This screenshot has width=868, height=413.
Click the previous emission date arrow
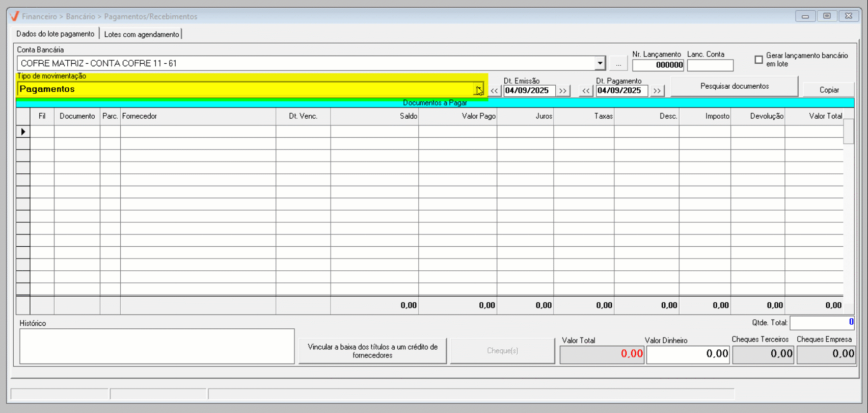(494, 91)
